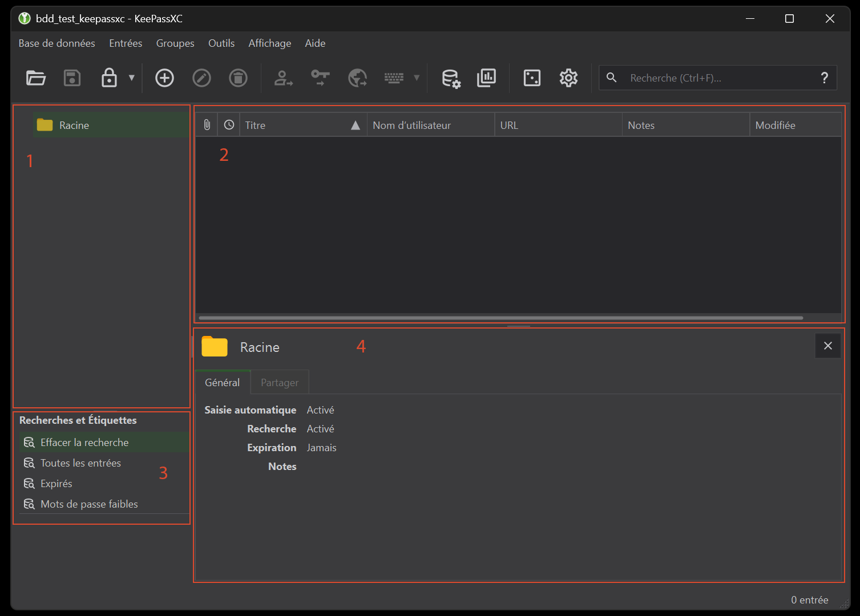Viewport: 860px width, 616px height.
Task: Click the delete entry trash icon
Action: (x=238, y=78)
